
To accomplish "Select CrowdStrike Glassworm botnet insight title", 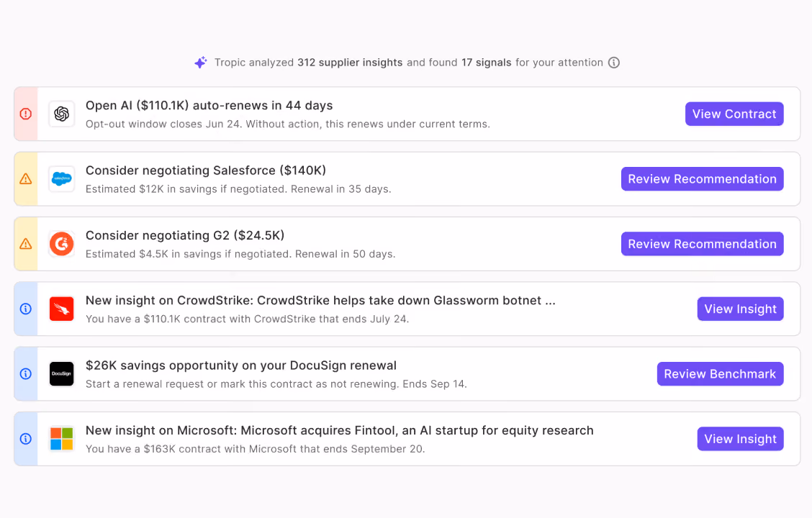I will [x=320, y=301].
